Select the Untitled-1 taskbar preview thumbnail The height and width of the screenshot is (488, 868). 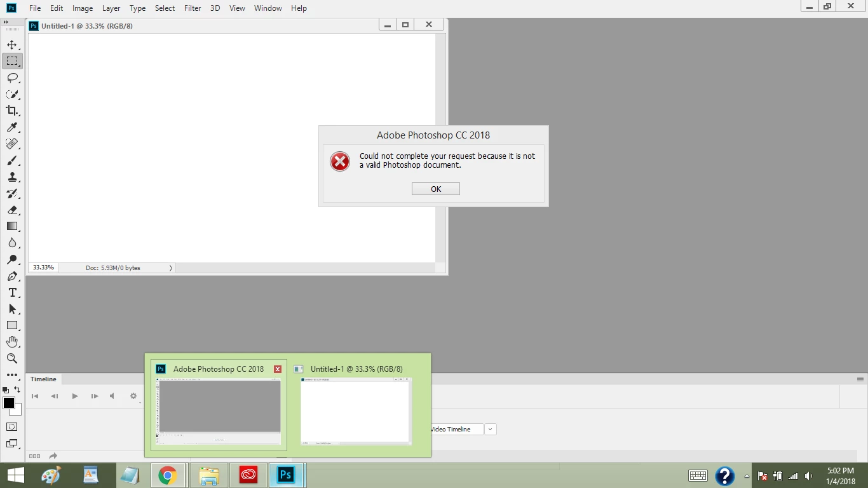(356, 411)
